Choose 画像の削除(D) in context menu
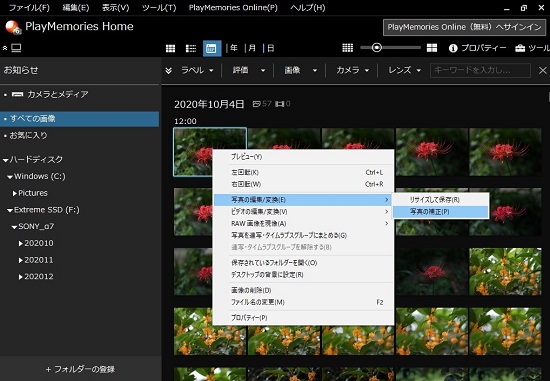The width and height of the screenshot is (550, 381). pos(303,290)
